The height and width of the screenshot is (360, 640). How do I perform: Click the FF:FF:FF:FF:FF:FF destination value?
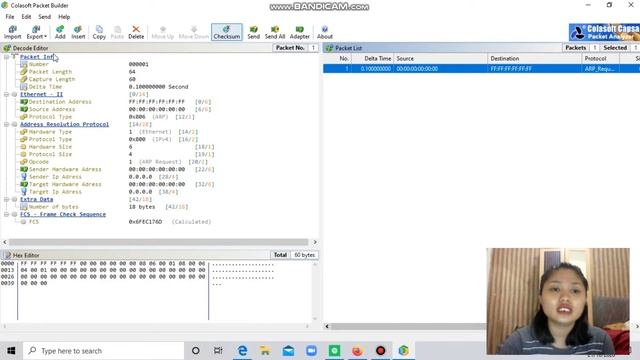pos(157,102)
